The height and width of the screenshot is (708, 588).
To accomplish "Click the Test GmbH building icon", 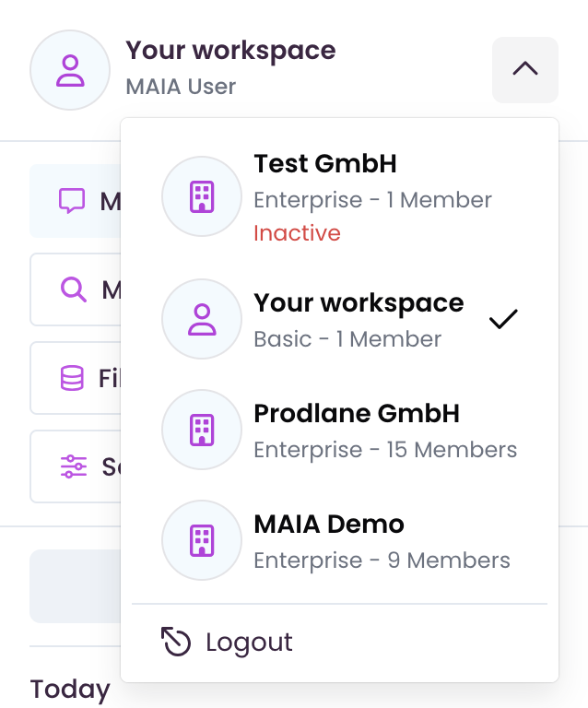I will pyautogui.click(x=201, y=196).
